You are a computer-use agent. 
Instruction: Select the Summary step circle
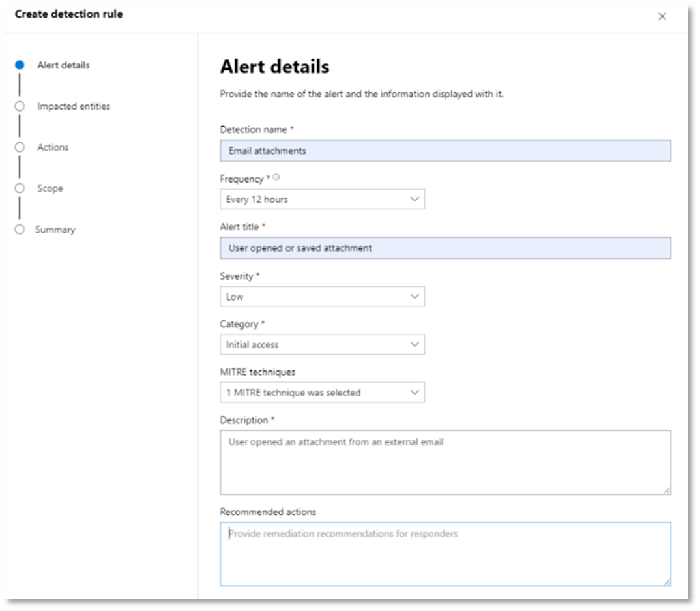click(20, 230)
